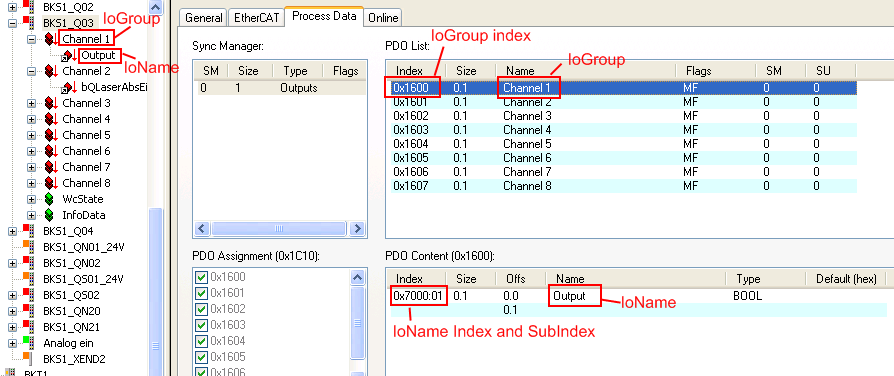Select Sync Manager row 0 Outputs
The height and width of the screenshot is (376, 894).
(280, 88)
